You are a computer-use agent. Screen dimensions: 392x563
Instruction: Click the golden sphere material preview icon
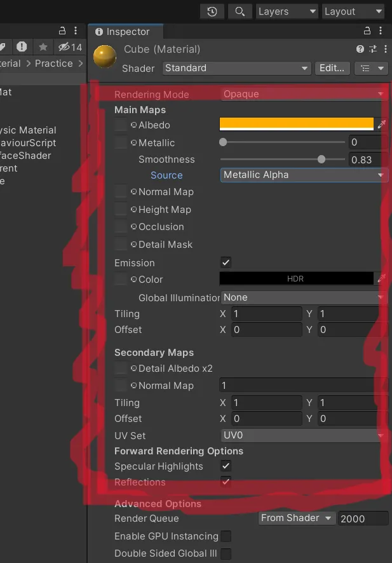[x=105, y=57]
